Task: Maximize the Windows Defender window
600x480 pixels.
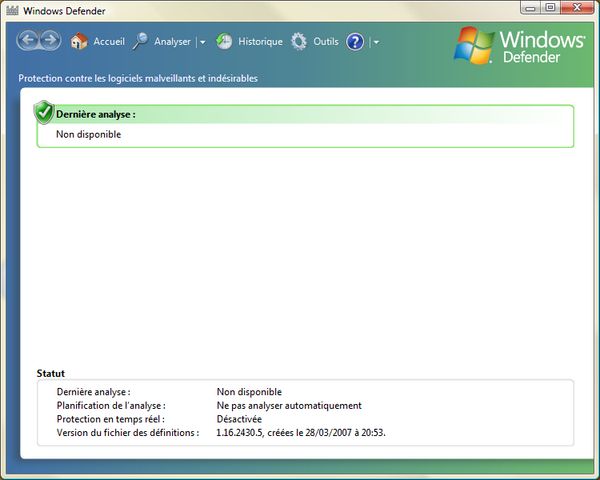Action: (550, 8)
